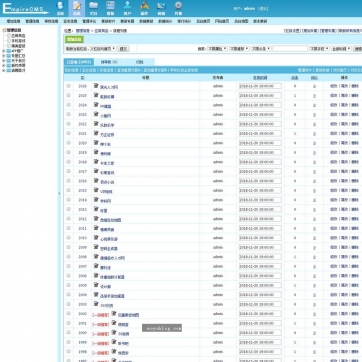
Task: Open the column navigation select beside 提交
Action: [x=91, y=49]
